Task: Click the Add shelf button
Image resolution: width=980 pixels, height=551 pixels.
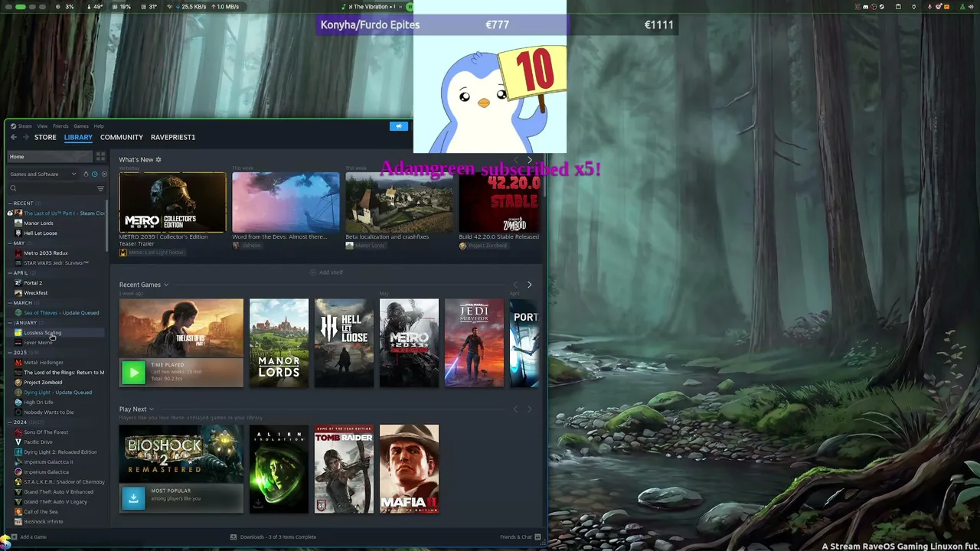Action: tap(326, 272)
